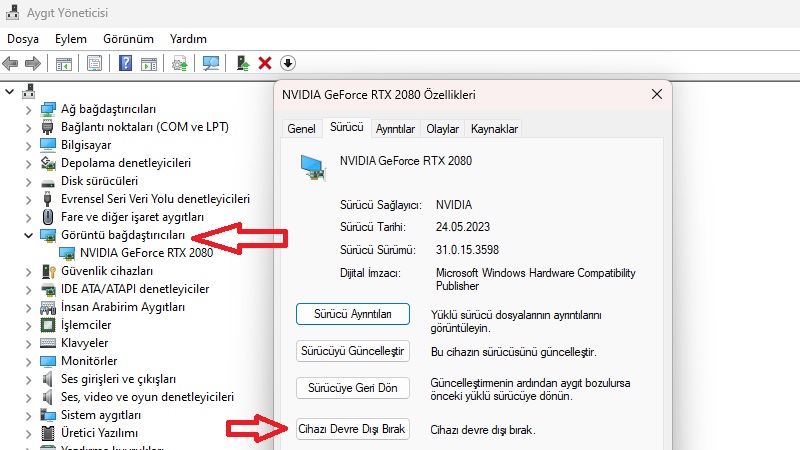Screen dimensions: 800x450
Task: Click the Depolama denetleyicileri icon
Action: 48,163
